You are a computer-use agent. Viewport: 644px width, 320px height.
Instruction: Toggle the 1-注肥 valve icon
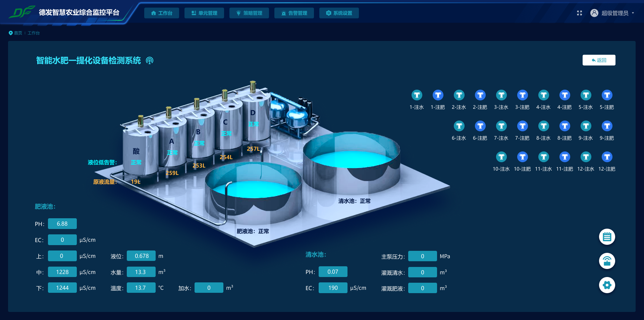tap(438, 95)
